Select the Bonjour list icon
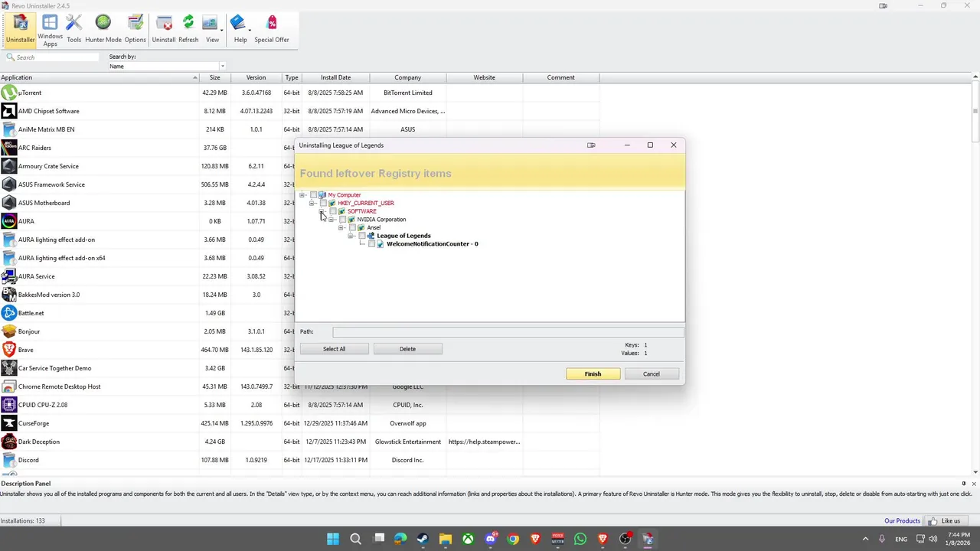 (8, 331)
